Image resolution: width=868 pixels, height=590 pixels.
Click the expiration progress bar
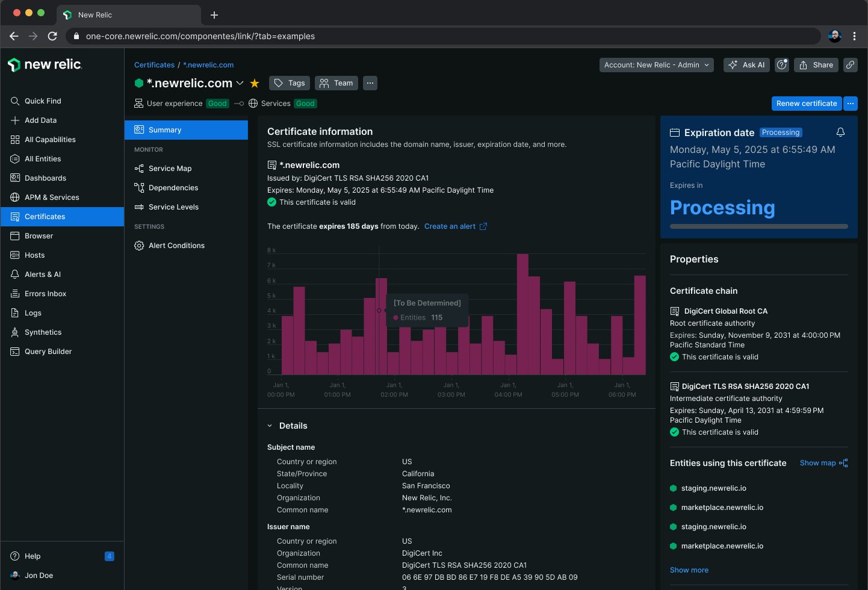pos(759,226)
